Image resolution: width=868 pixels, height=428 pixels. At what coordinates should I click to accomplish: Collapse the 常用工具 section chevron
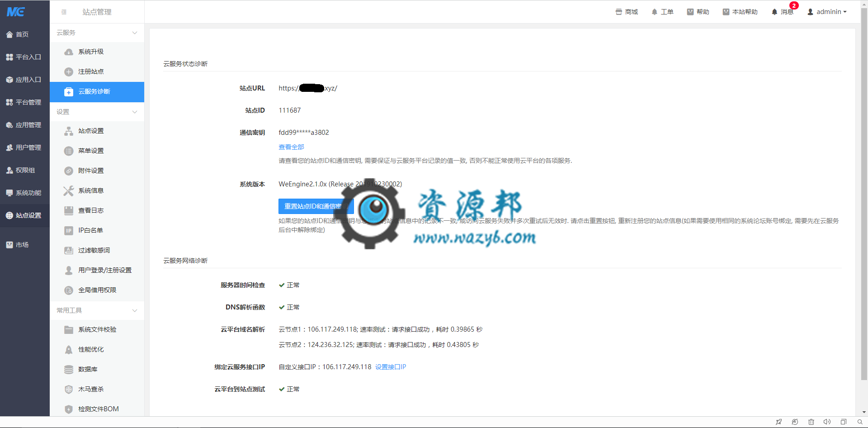pyautogui.click(x=134, y=311)
